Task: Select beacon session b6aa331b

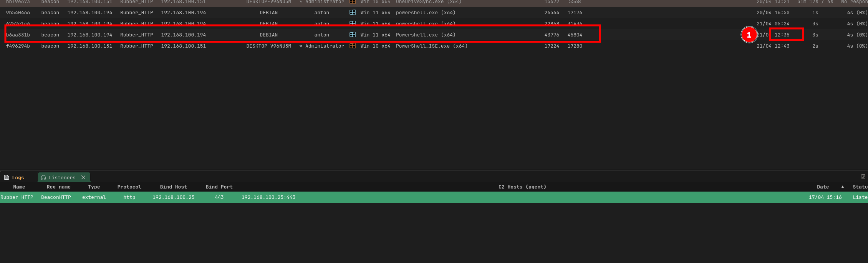Action: coord(18,35)
